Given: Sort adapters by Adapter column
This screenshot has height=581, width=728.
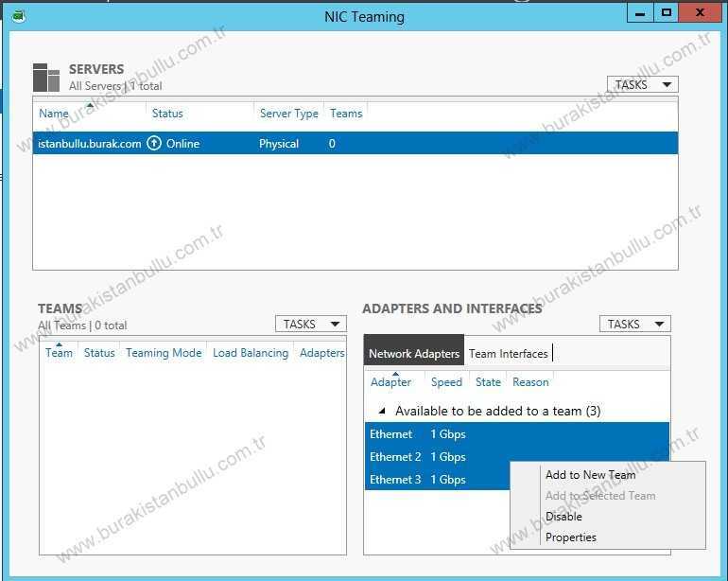Looking at the screenshot, I should click(390, 382).
